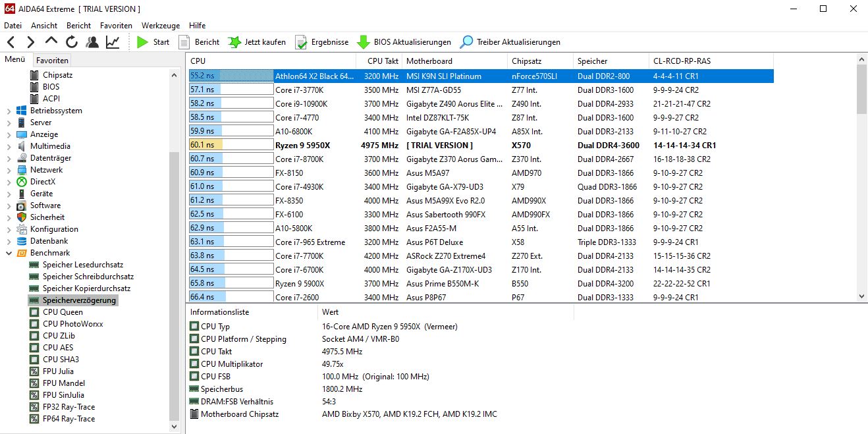Open the Datei menu
868x434 pixels.
(13, 26)
